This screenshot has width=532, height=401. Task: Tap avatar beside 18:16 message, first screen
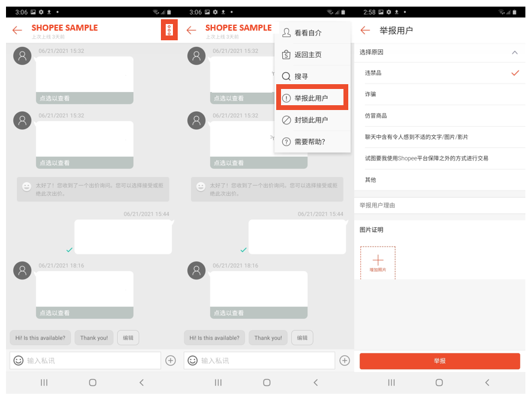(x=22, y=271)
